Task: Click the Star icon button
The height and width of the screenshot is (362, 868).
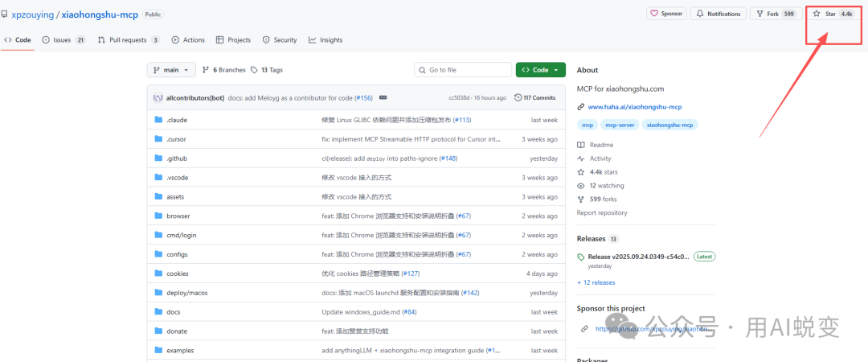Action: (x=817, y=14)
